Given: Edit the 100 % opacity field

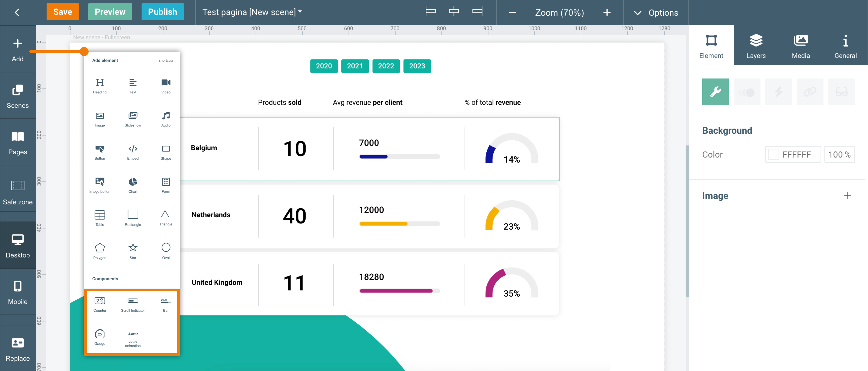Looking at the screenshot, I should point(839,155).
